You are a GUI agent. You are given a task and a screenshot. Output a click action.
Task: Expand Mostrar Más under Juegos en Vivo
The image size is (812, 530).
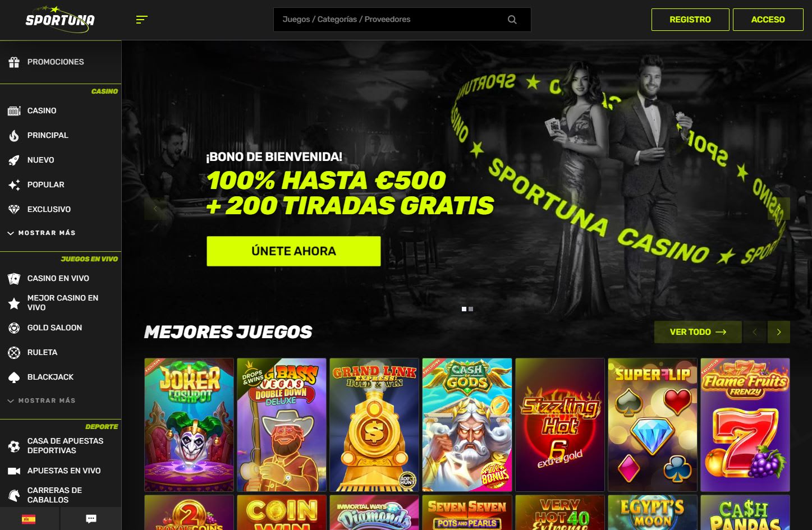[x=42, y=400]
